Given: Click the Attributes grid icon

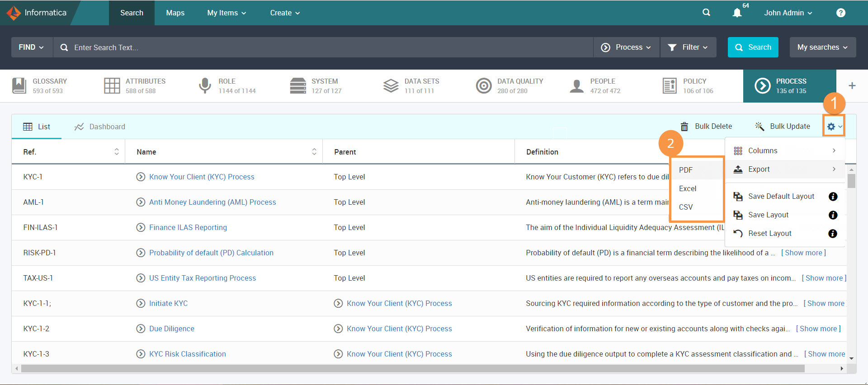Looking at the screenshot, I should tap(112, 85).
